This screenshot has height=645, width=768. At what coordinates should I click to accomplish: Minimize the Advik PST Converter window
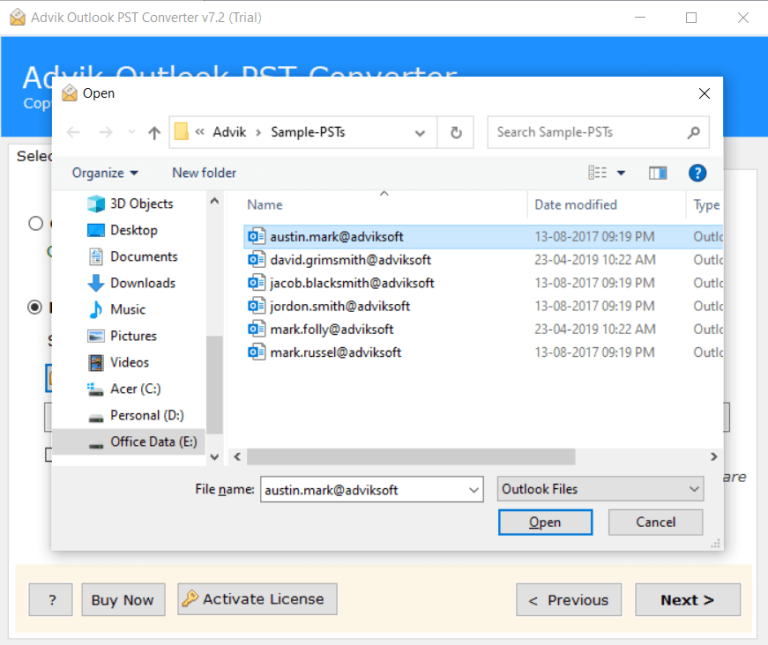click(x=640, y=18)
